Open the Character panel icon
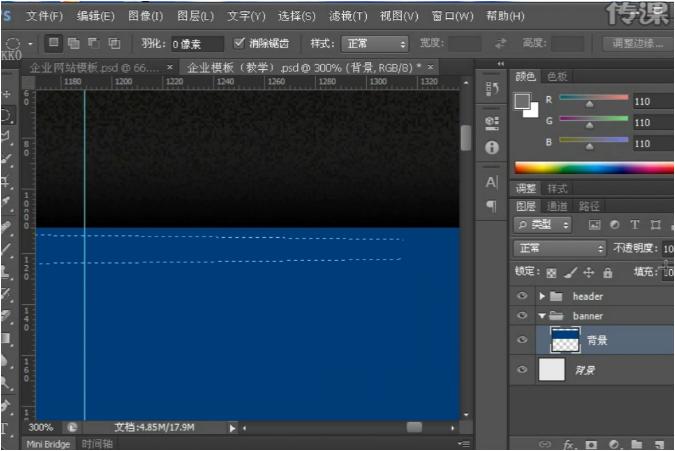This screenshot has width=675, height=451. tap(492, 182)
